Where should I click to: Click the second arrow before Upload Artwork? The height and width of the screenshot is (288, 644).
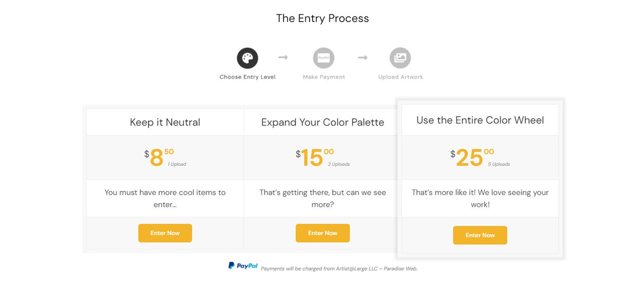click(x=363, y=58)
